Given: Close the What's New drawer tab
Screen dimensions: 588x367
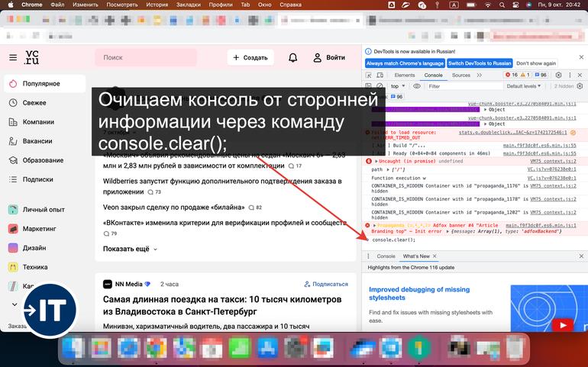Looking at the screenshot, I should [x=435, y=256].
